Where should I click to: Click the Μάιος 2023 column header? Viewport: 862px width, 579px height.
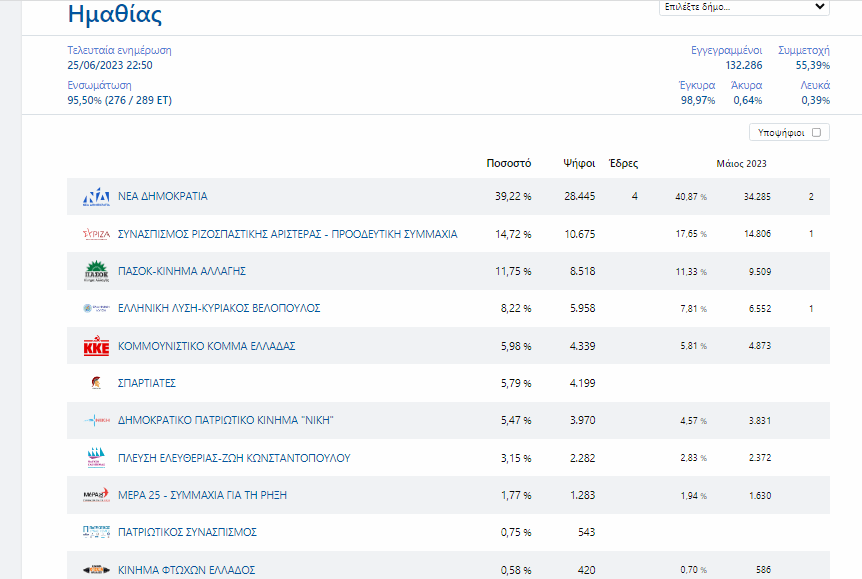pos(741,164)
